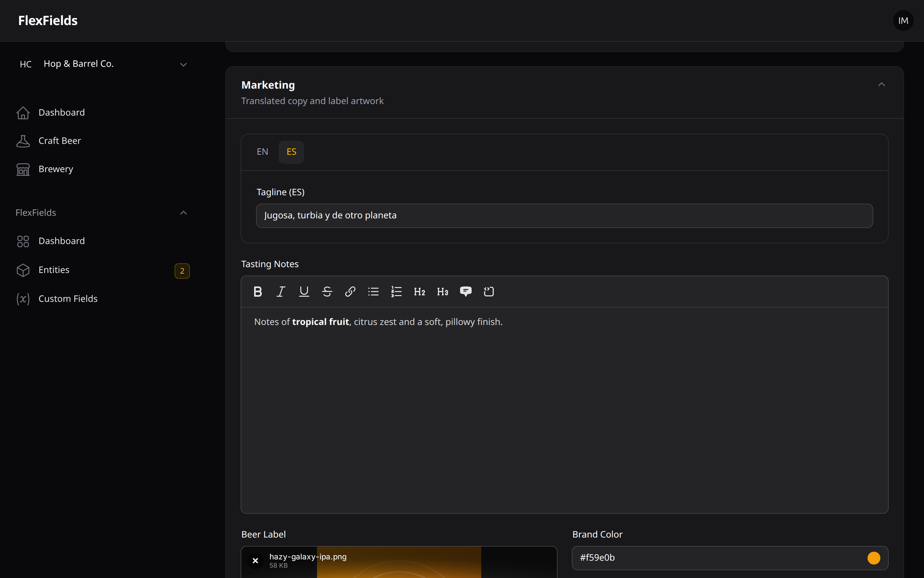924x578 pixels.
Task: Click the Marketing section title
Action: click(x=268, y=85)
